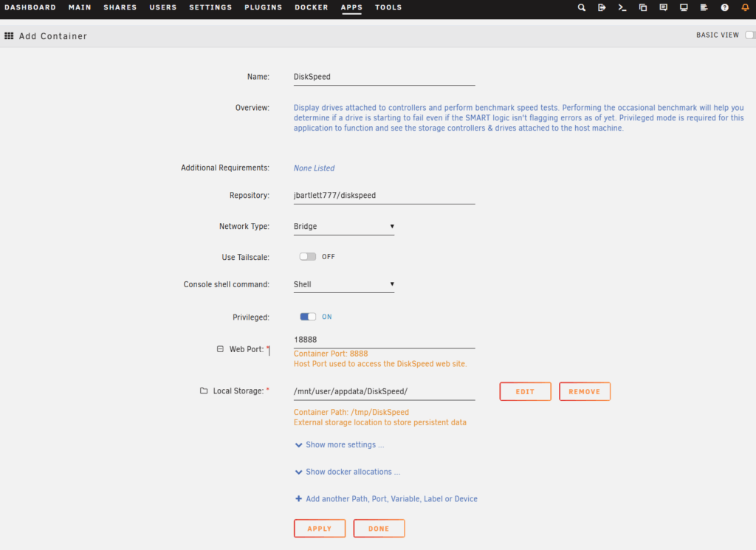
Task: Click the Container Port: 8888 text
Action: point(331,354)
